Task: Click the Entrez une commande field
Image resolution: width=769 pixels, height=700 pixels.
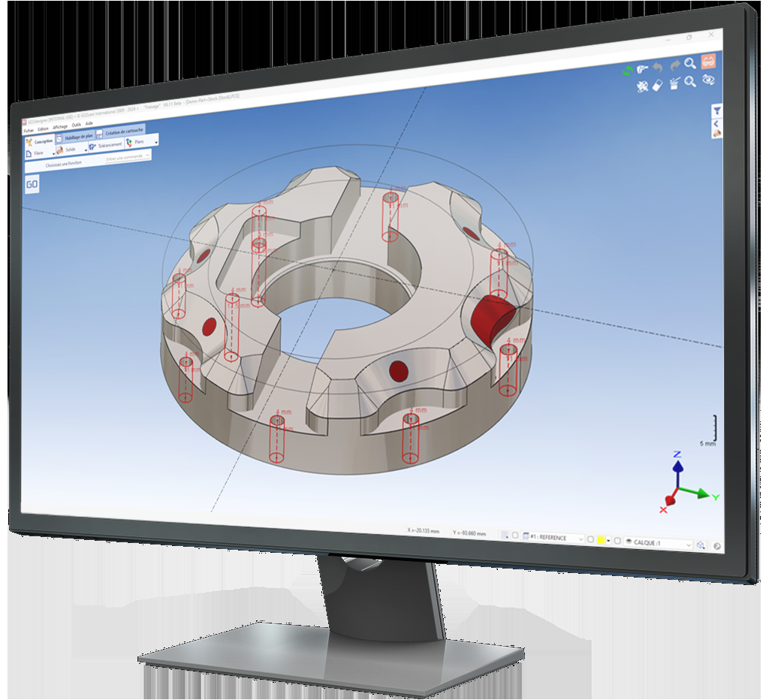Action: pyautogui.click(x=125, y=158)
